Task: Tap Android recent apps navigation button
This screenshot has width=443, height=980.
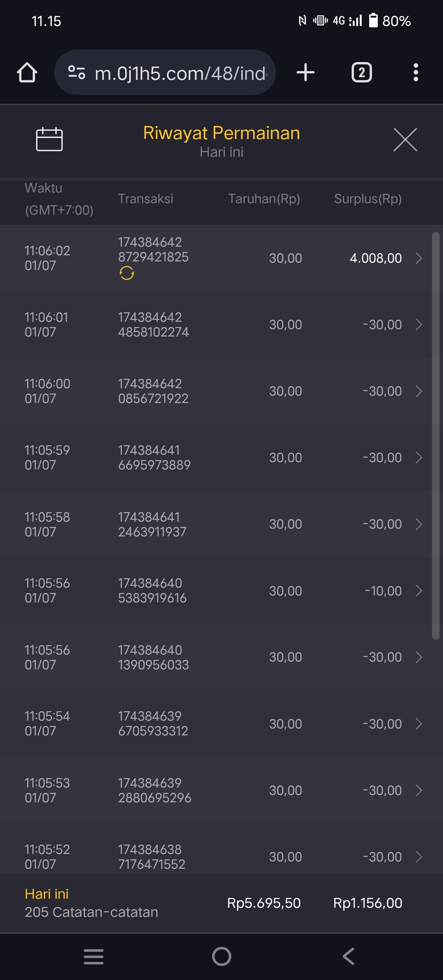Action: pyautogui.click(x=94, y=957)
